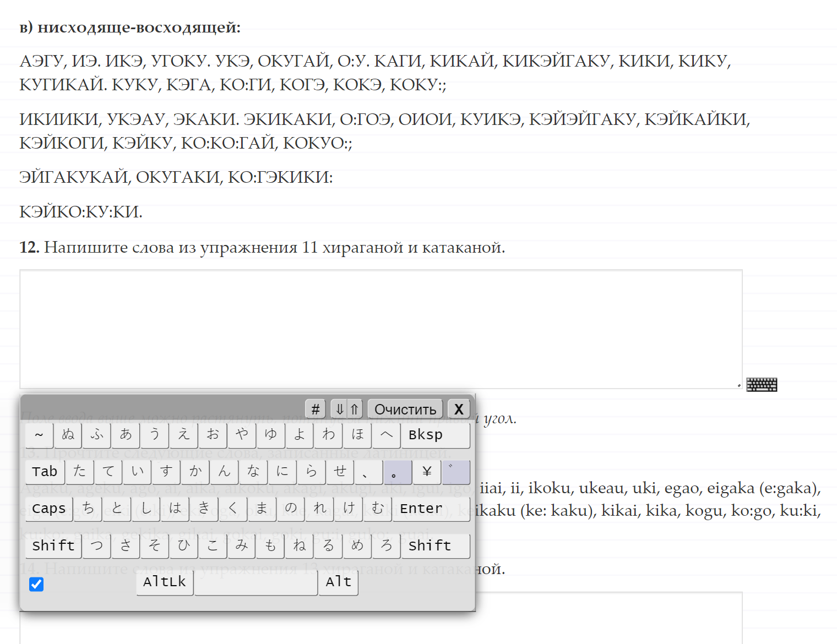This screenshot has height=644, width=837.
Task: Click the # number pad toggle
Action: point(316,409)
